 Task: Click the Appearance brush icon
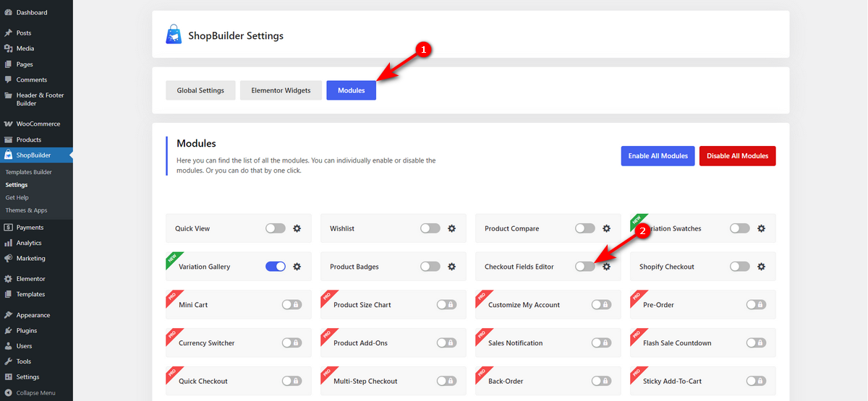(x=8, y=315)
